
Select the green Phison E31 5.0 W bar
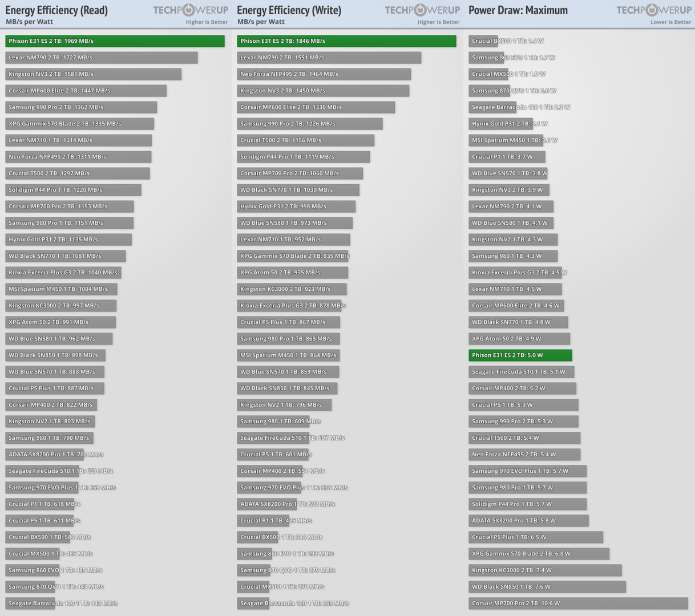(x=520, y=355)
